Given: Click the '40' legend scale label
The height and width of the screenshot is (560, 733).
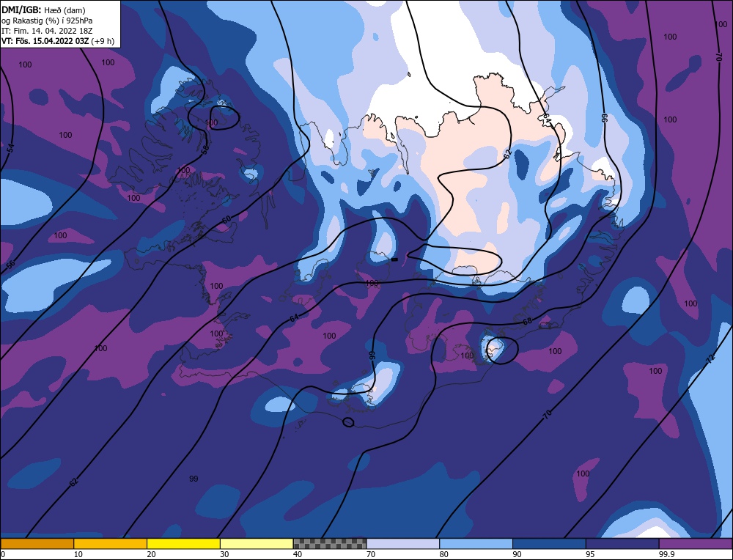Looking at the screenshot, I should click(298, 554).
